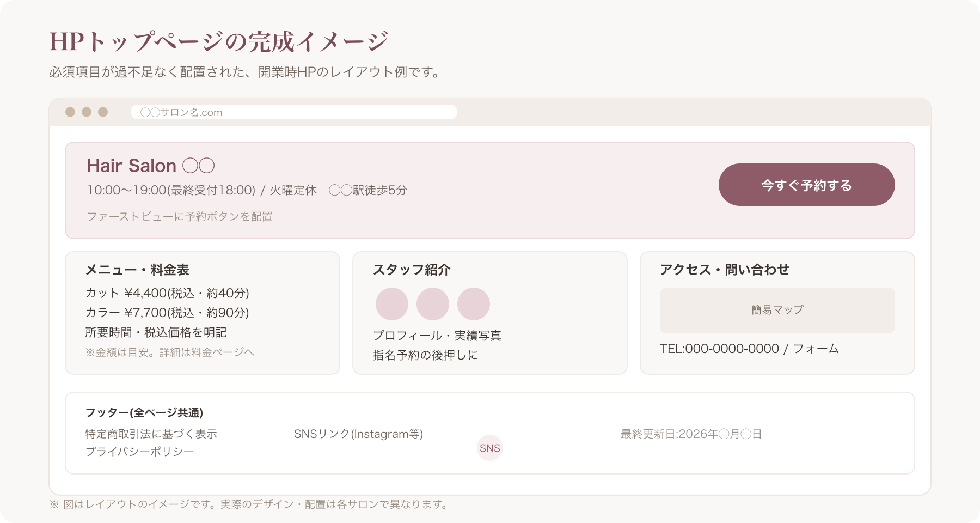Click the SNS circle icon in footer
Image resolution: width=980 pixels, height=523 pixels.
point(490,448)
